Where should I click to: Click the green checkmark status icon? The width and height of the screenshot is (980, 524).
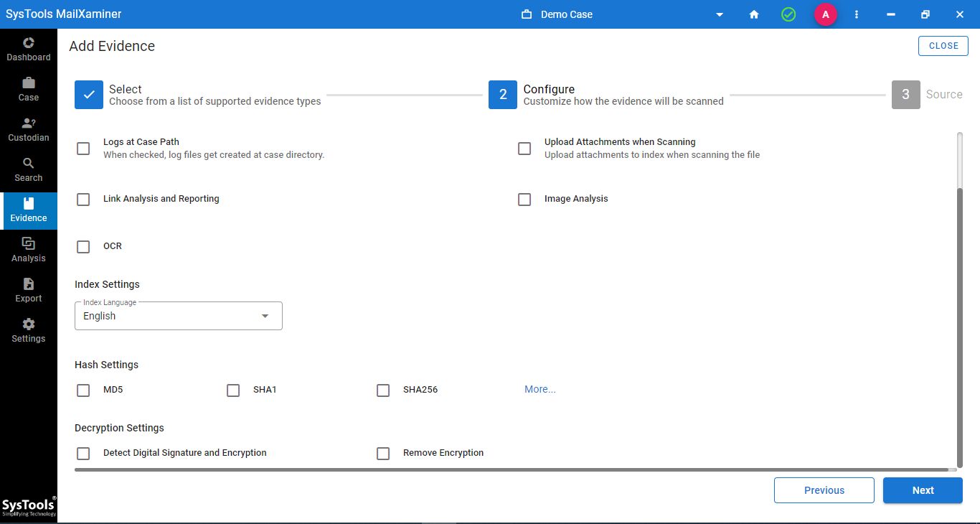tap(788, 14)
